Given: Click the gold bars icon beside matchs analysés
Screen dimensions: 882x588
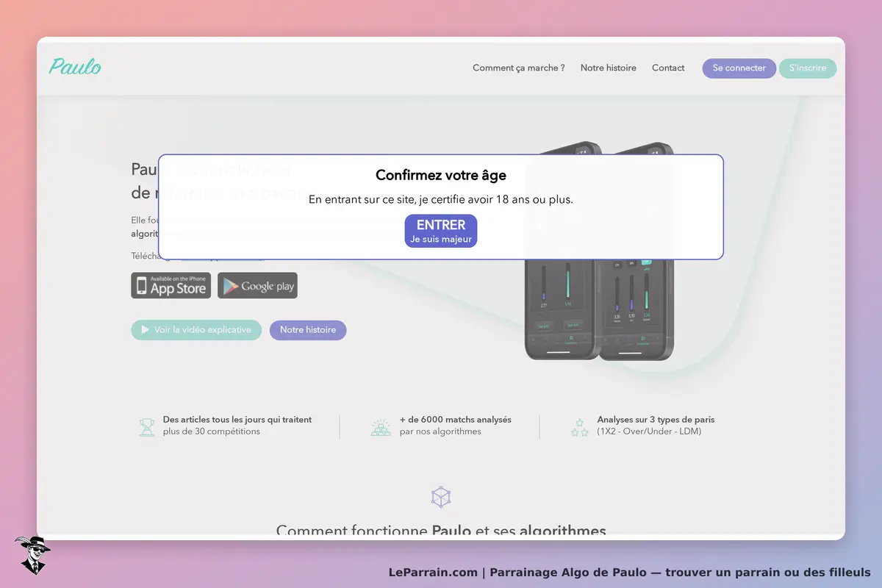Looking at the screenshot, I should click(381, 427).
